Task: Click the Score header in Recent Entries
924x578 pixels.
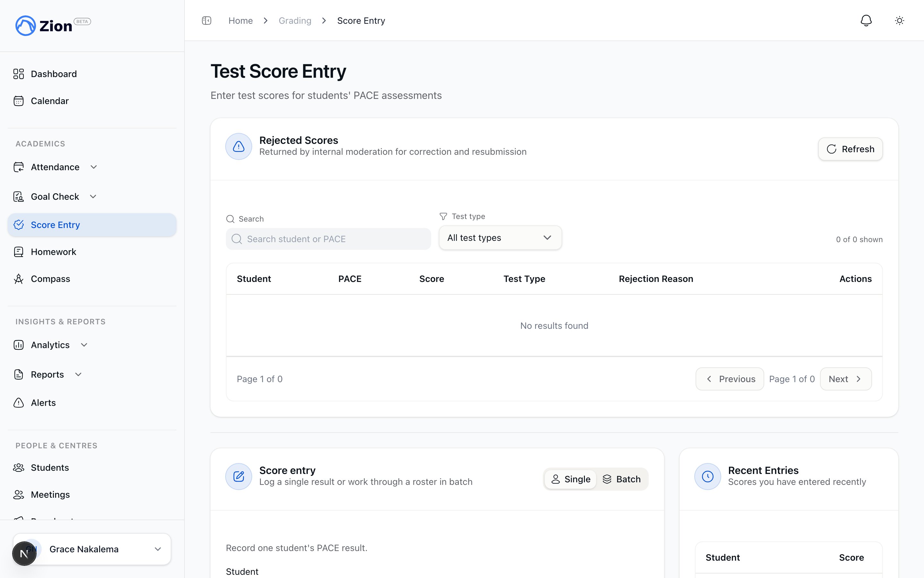Action: tap(851, 558)
